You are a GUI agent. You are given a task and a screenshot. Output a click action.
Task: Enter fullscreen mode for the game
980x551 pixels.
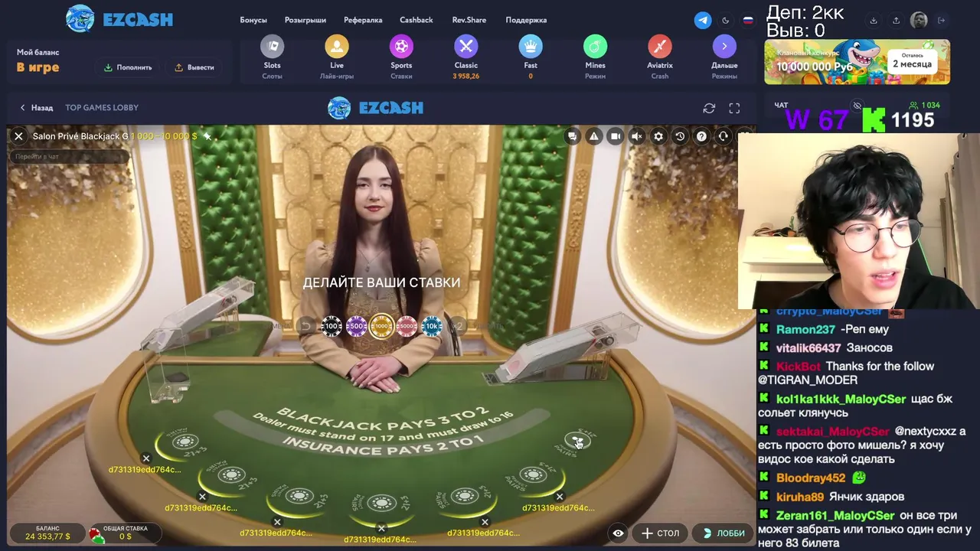(734, 108)
